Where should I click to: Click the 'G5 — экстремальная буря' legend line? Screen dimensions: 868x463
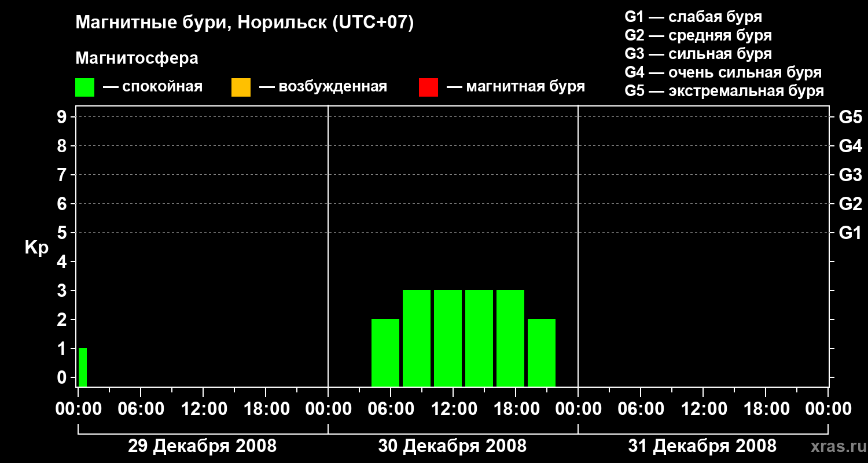point(724,91)
